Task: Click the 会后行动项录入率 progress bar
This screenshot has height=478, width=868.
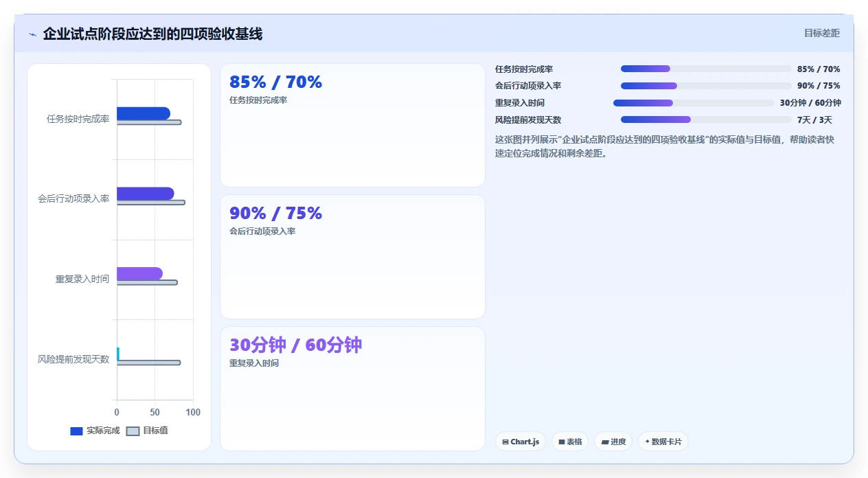Action: [706, 86]
